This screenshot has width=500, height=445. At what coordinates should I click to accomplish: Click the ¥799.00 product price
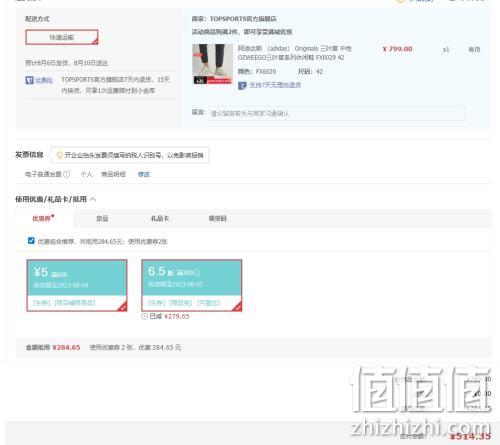[x=397, y=49]
